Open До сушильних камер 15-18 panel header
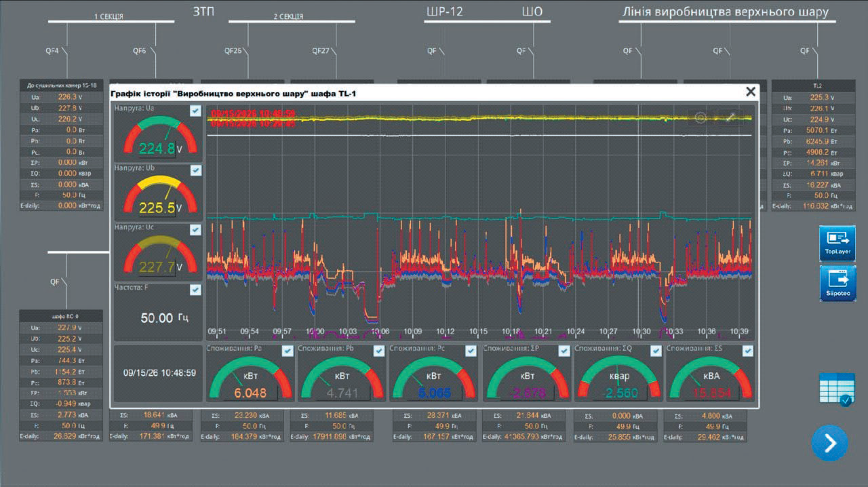 point(62,86)
